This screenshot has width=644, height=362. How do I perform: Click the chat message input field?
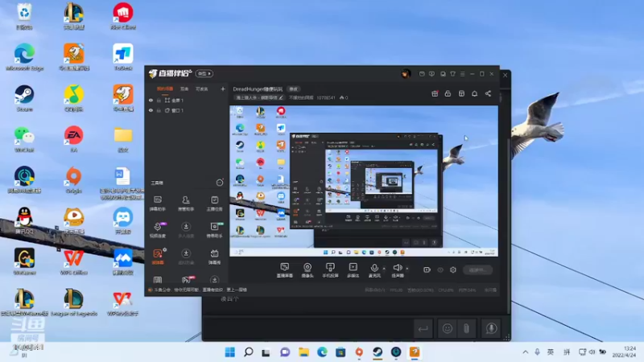308,328
